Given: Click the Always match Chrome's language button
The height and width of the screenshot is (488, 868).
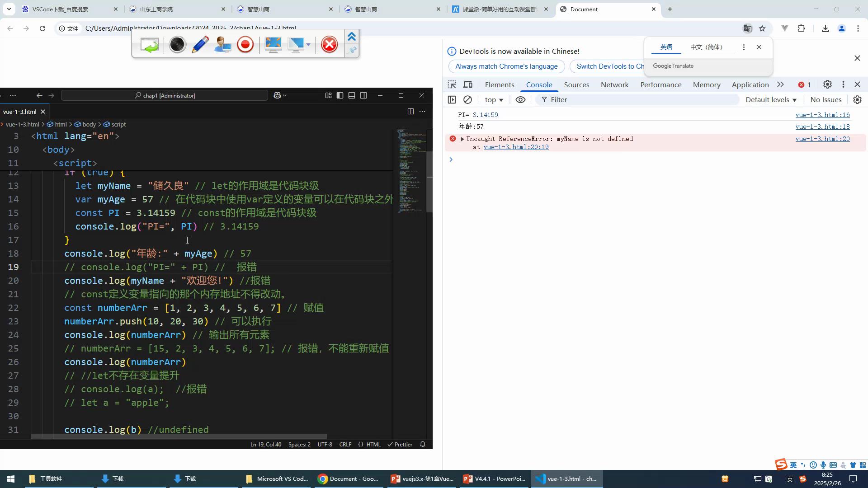Looking at the screenshot, I should point(506,66).
